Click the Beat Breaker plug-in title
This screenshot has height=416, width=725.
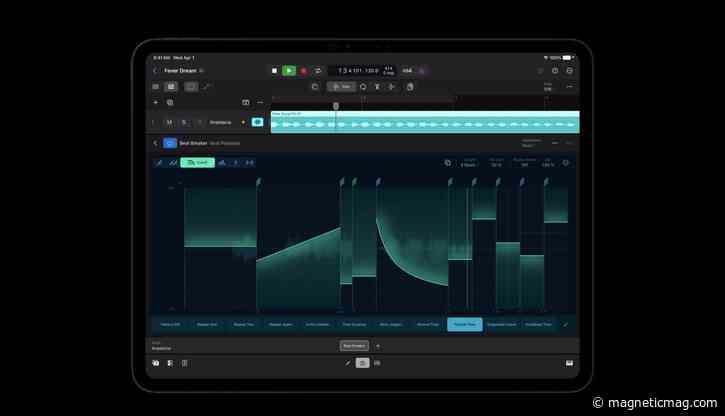pyautogui.click(x=193, y=143)
